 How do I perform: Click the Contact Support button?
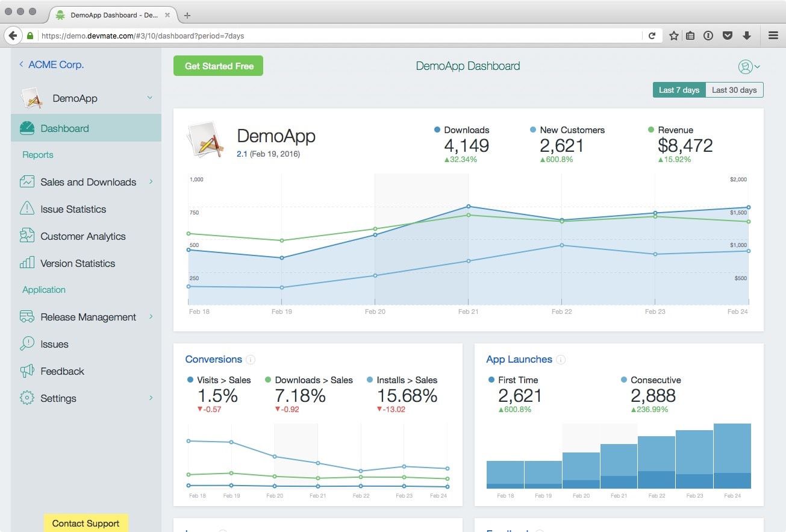coord(86,523)
